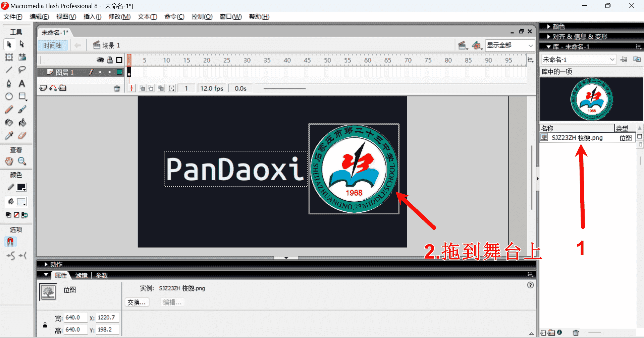The image size is (644, 338).
Task: Toggle Snap to Objects magnet option
Action: pos(10,242)
